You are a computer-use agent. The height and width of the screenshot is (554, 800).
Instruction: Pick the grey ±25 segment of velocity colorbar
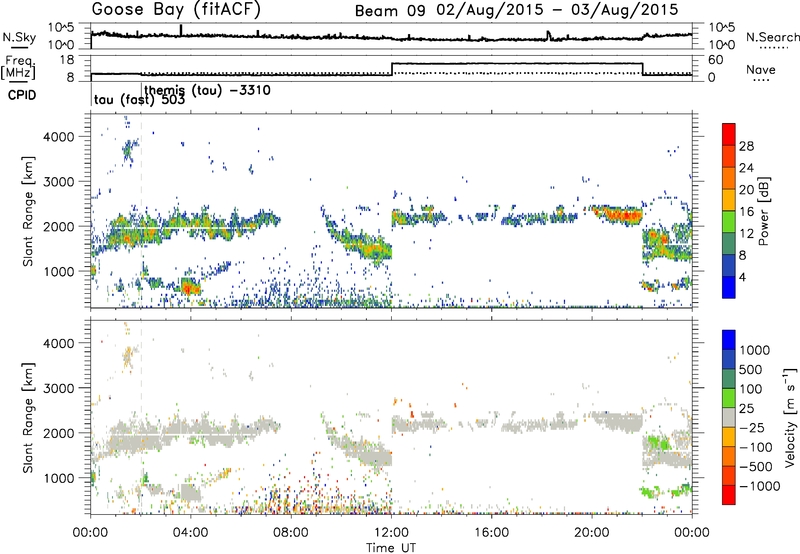pos(729,417)
